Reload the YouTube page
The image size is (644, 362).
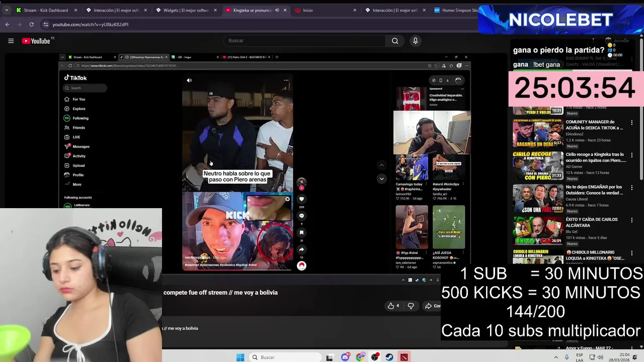tap(31, 24)
